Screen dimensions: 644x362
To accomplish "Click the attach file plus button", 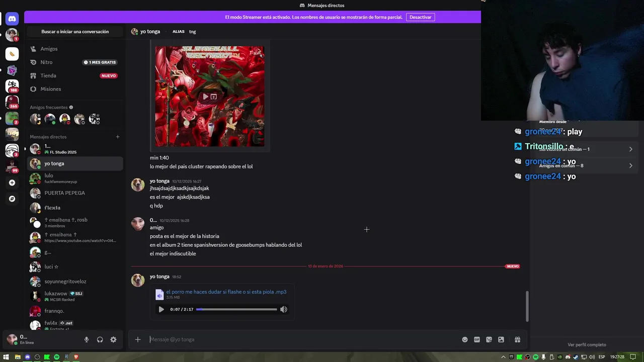I will coord(138,339).
